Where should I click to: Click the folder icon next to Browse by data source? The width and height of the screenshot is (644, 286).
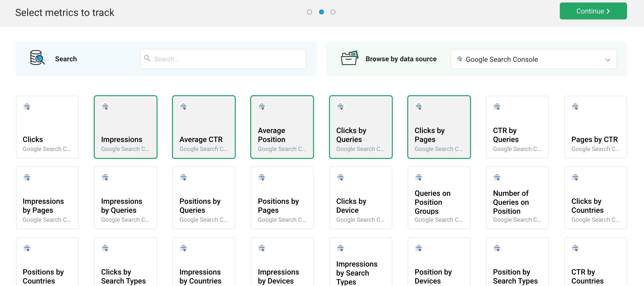[x=349, y=59]
